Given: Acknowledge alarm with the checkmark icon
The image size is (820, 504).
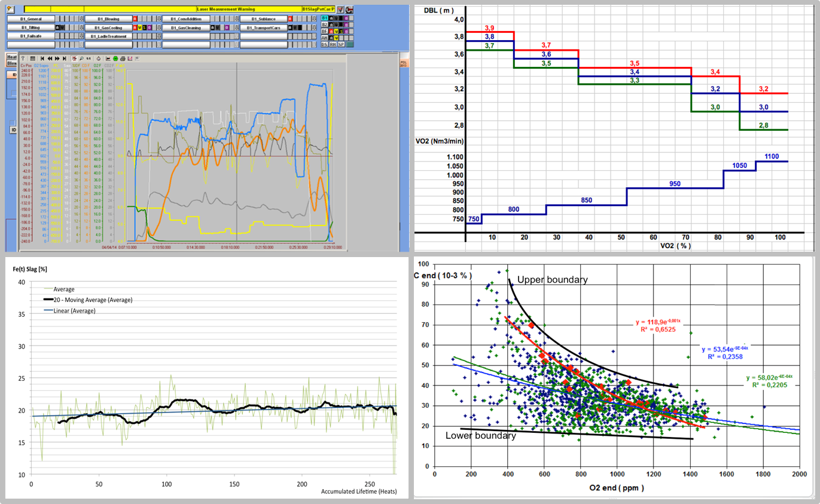Looking at the screenshot, I should click(x=340, y=10).
